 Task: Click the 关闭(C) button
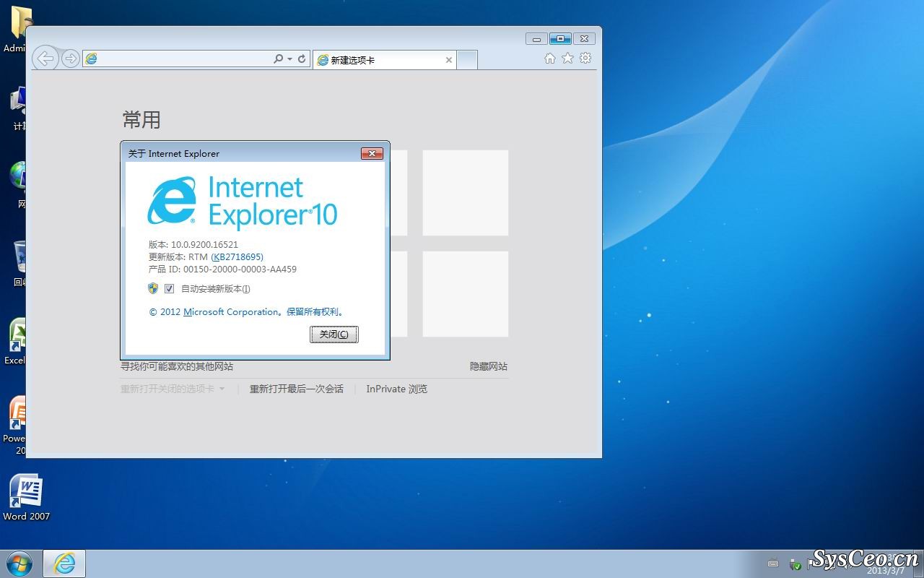tap(334, 334)
